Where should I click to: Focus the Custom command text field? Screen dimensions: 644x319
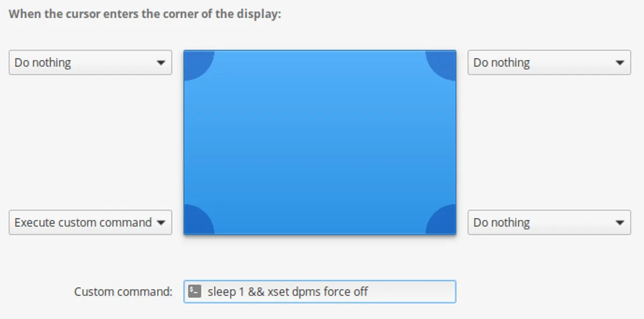tap(320, 292)
